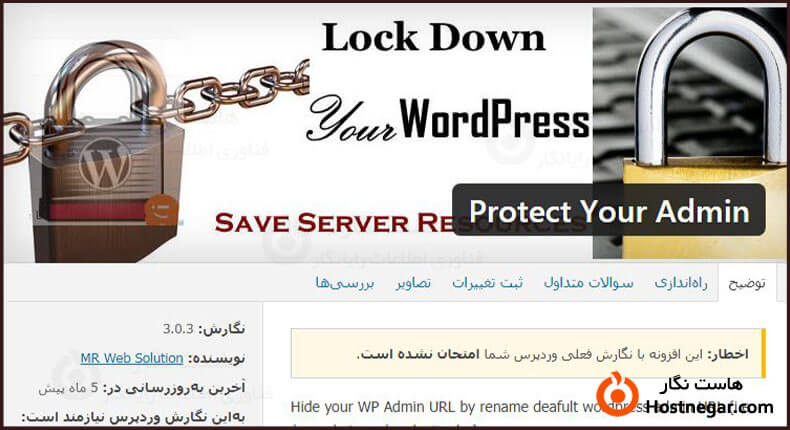Click the golden padlock image on the right

(x=691, y=133)
